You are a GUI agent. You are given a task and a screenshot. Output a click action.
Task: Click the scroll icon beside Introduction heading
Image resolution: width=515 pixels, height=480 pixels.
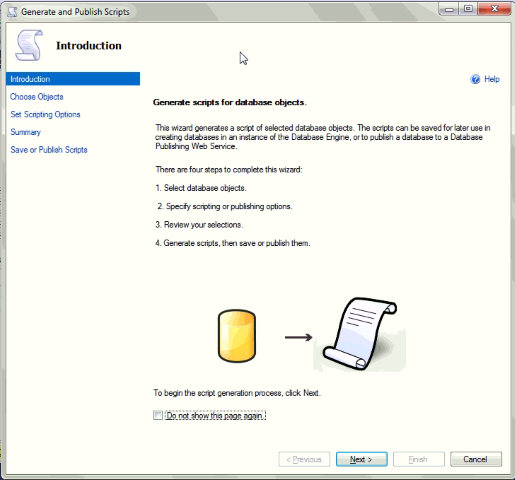coord(29,45)
